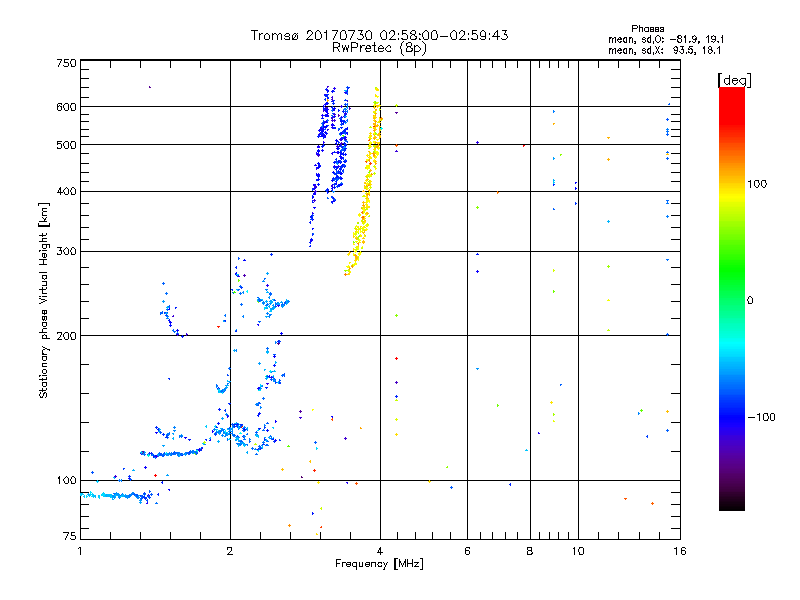Screen dimensions: 800x600
Task: Click the '10' x-axis tick label
Action: click(x=578, y=551)
